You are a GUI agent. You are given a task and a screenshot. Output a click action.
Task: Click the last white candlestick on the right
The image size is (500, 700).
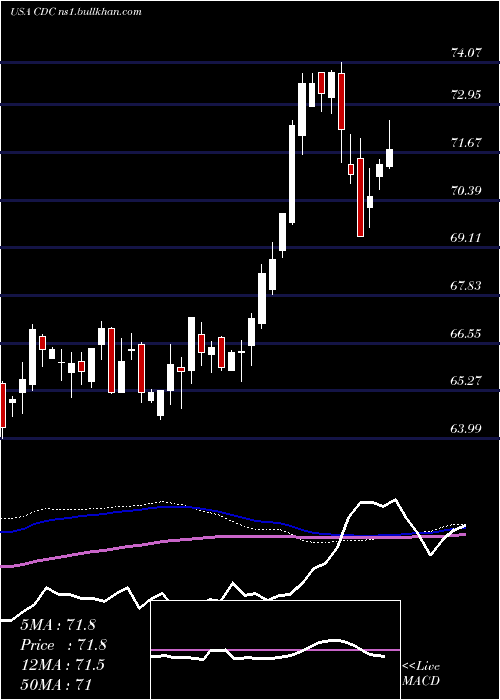(x=390, y=158)
